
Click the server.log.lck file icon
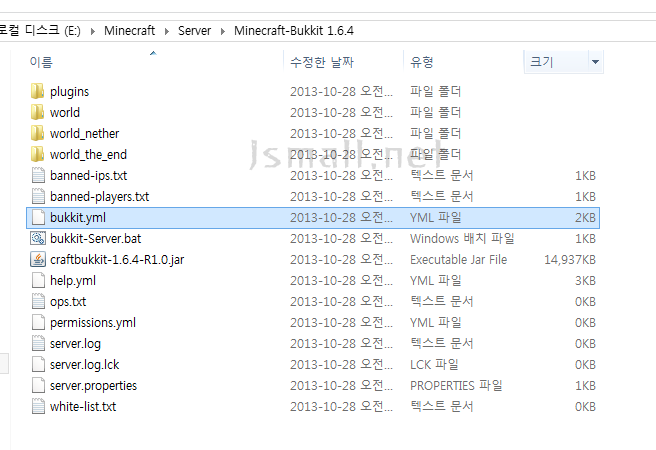38,364
